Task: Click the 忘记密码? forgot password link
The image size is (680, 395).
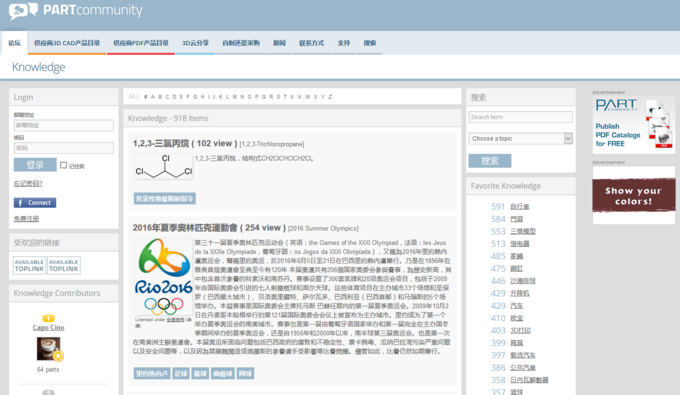Action: click(x=28, y=184)
